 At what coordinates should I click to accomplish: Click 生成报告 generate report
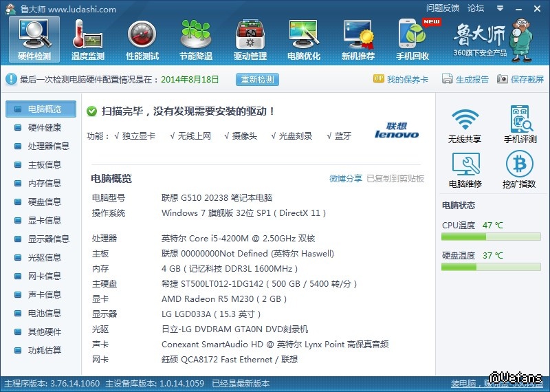[x=465, y=79]
